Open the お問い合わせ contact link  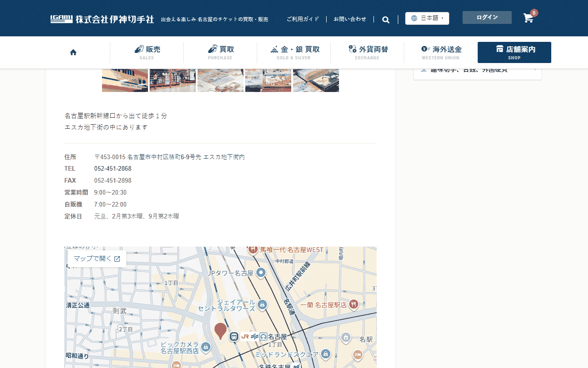[x=350, y=19]
